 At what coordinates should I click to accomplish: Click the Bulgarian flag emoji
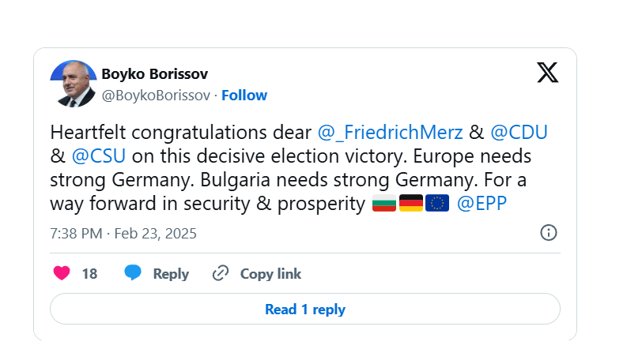coord(384,204)
